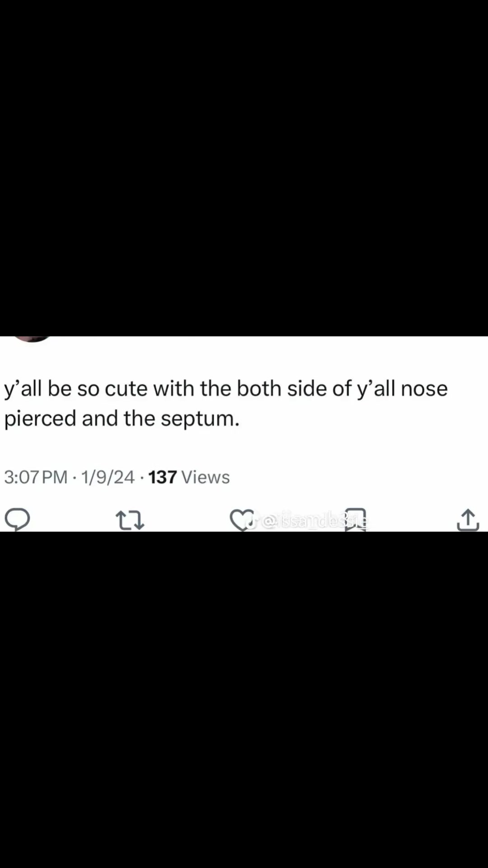Open the reply speech bubble icon
Screen dimensions: 488x868
tap(17, 519)
